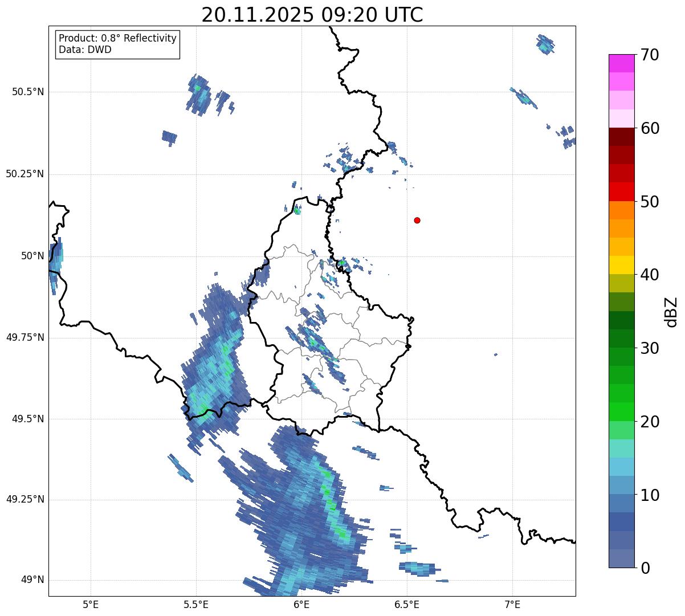685x616 pixels.
Task: Click the latitude label '49.75°N'
Action: pos(25,337)
